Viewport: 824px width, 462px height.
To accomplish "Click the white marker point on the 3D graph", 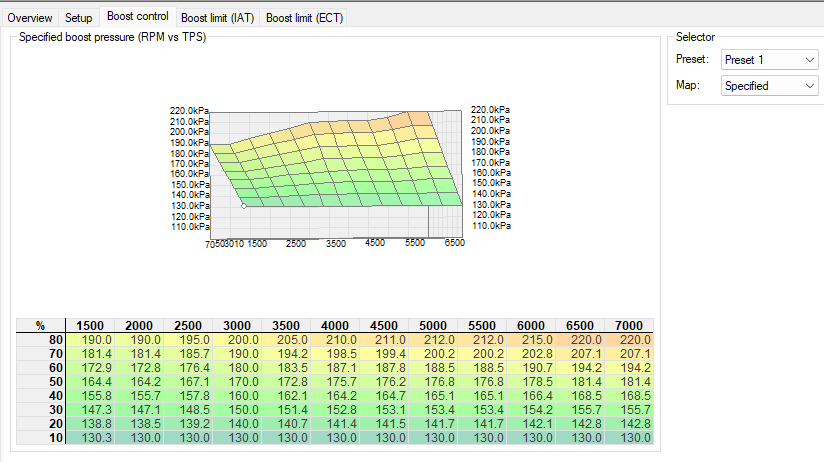I will point(244,205).
